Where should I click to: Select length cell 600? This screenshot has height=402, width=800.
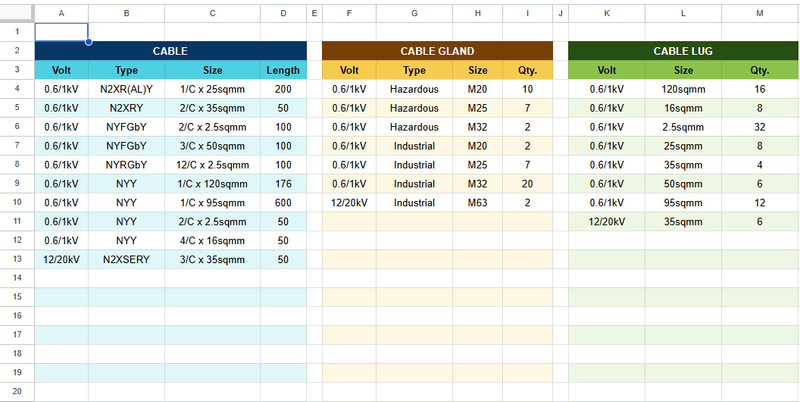283,203
